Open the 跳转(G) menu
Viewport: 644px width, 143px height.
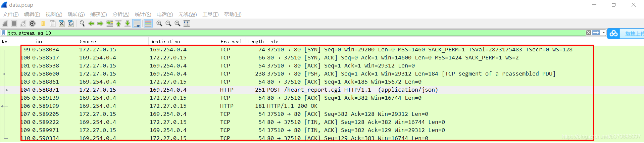76,14
